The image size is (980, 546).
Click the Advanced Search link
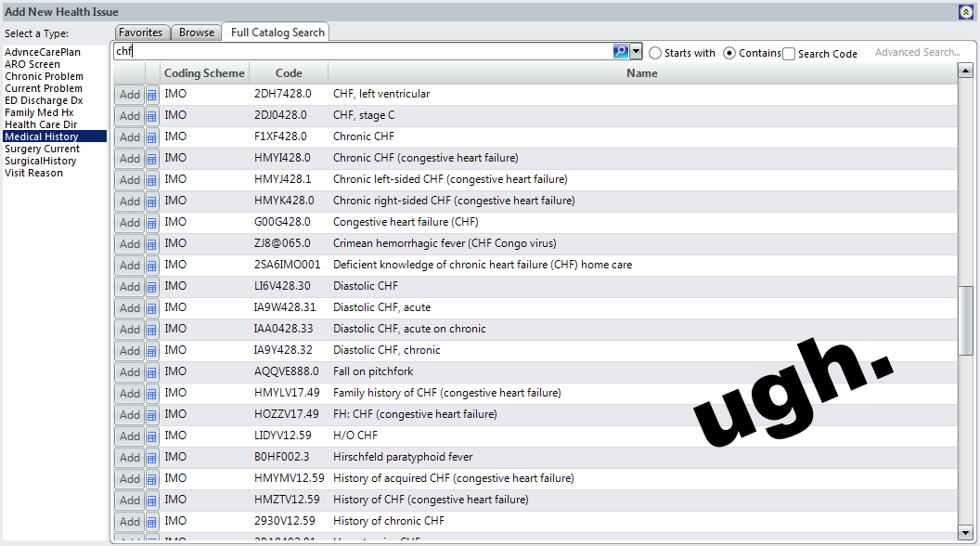click(x=917, y=52)
